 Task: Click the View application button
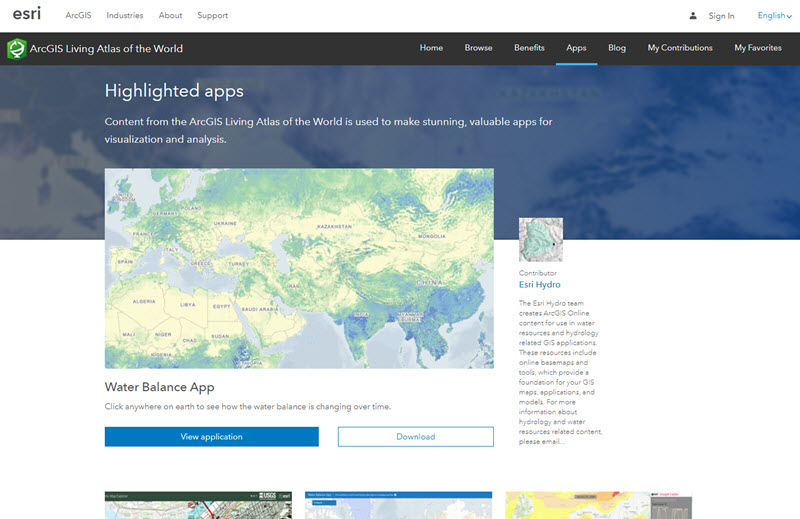tap(212, 437)
